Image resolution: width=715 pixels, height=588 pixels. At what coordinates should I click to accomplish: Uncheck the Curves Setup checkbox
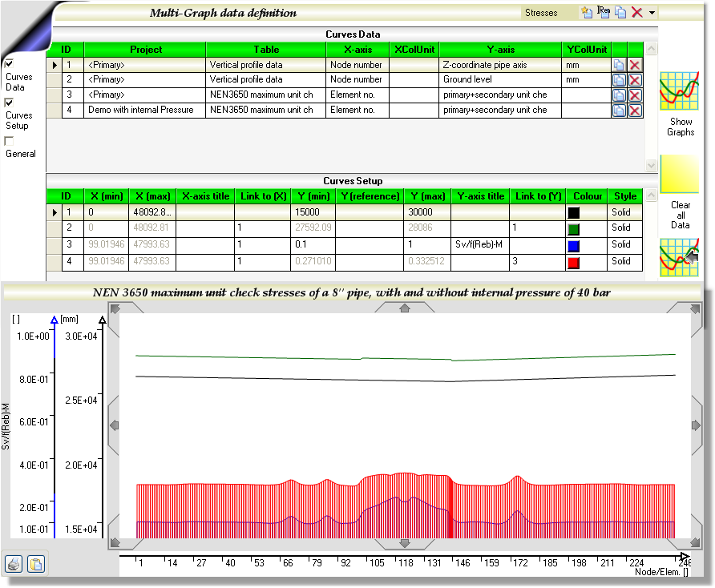pyautogui.click(x=10, y=103)
